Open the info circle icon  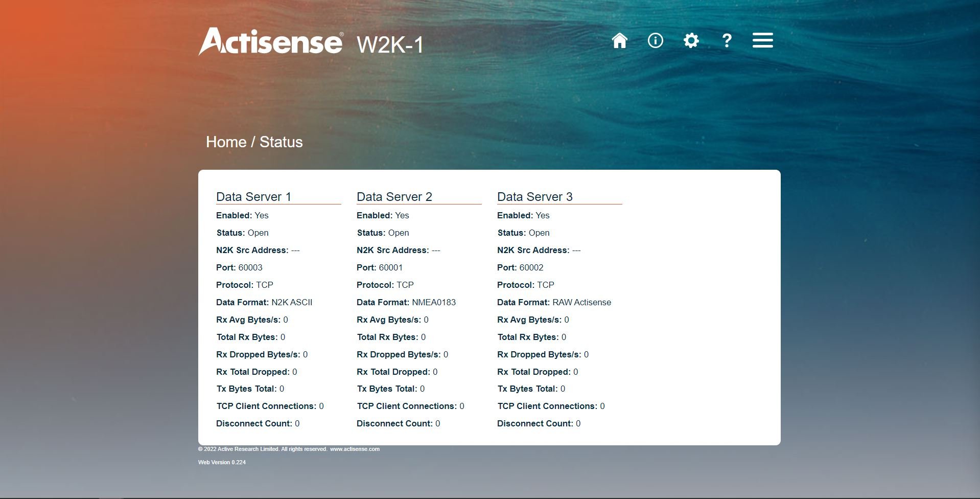click(655, 40)
